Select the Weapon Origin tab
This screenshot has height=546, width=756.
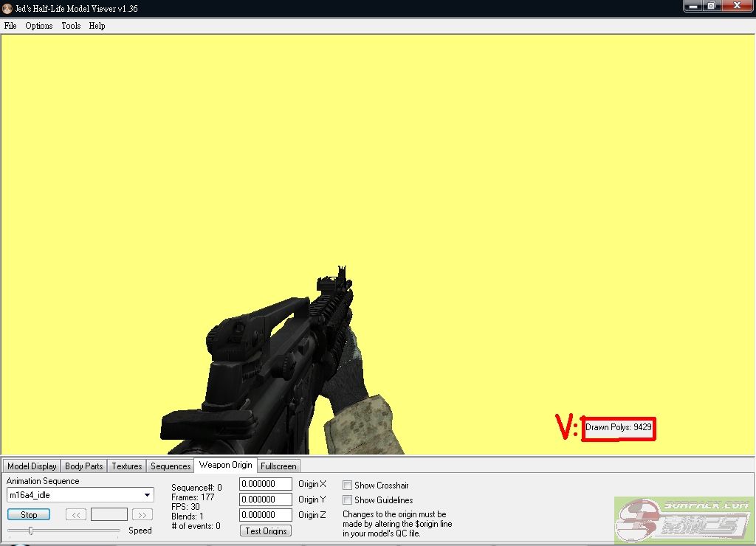click(x=226, y=465)
